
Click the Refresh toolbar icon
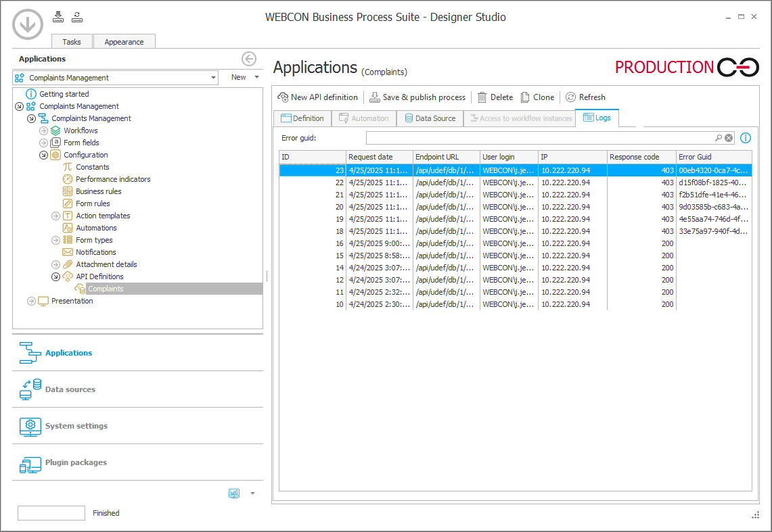pyautogui.click(x=571, y=97)
